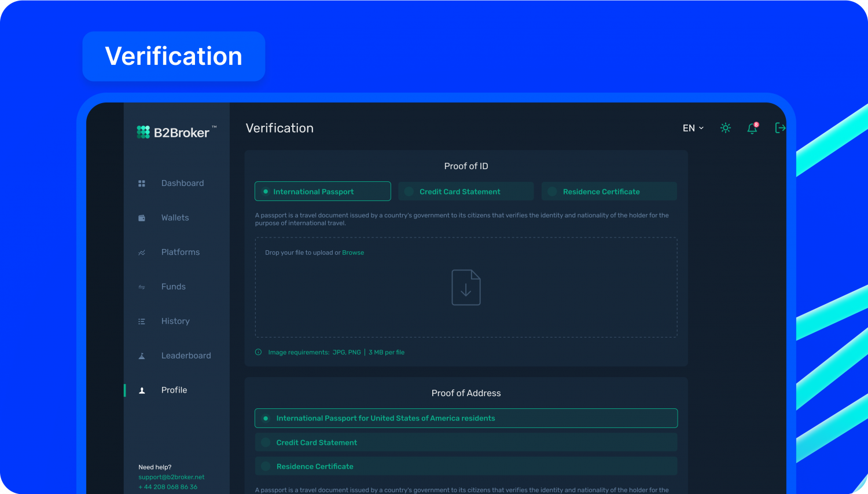The height and width of the screenshot is (494, 868).
Task: Select the International Passport option tab
Action: click(322, 191)
